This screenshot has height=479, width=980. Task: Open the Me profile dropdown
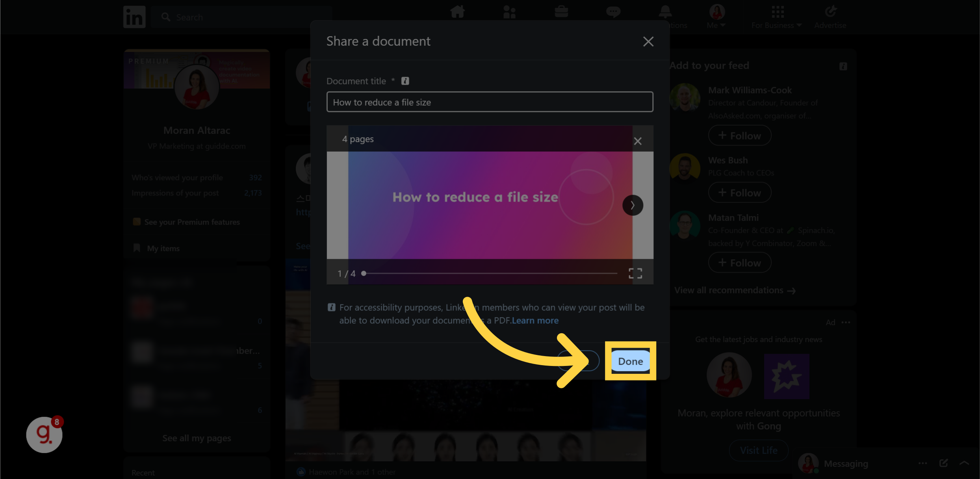(x=716, y=17)
